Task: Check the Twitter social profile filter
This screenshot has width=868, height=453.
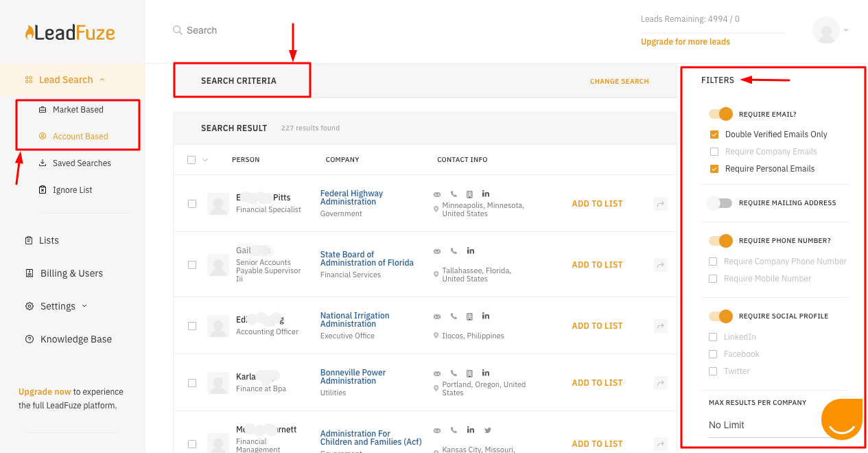Action: pyautogui.click(x=713, y=371)
